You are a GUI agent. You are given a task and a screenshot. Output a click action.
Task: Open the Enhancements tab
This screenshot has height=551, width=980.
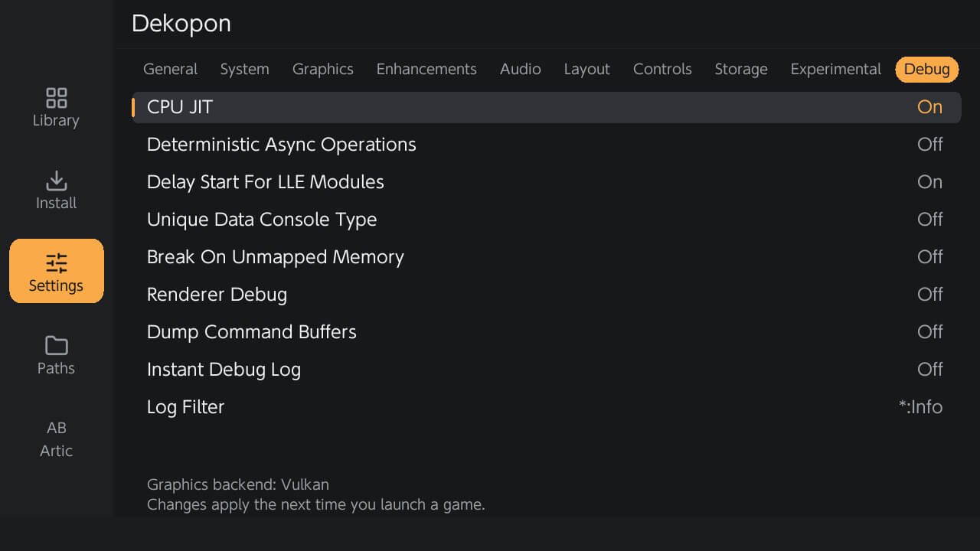pyautogui.click(x=426, y=69)
